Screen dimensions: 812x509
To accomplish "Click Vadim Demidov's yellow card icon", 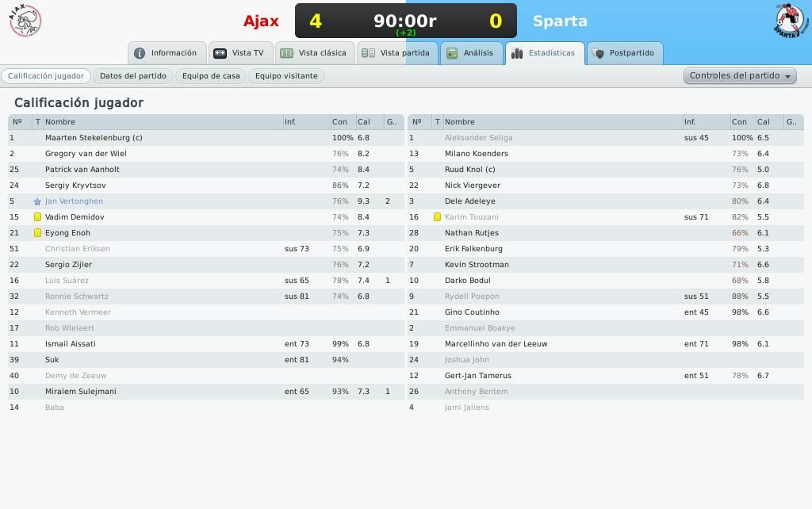I will click(37, 217).
